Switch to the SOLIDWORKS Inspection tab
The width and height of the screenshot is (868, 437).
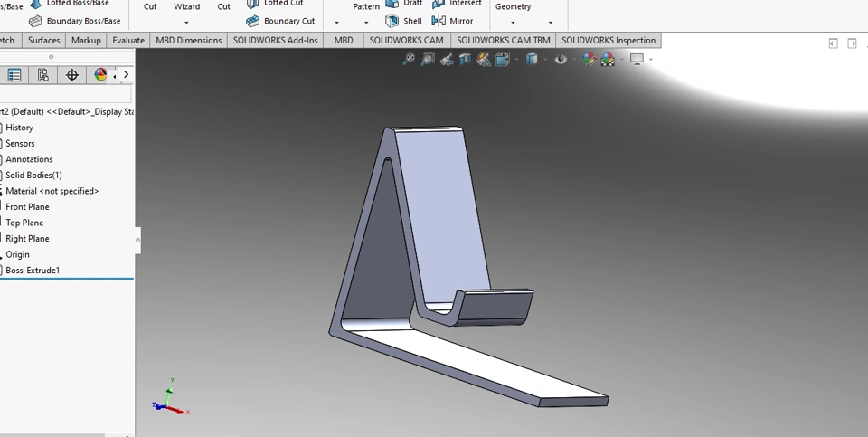(x=609, y=40)
